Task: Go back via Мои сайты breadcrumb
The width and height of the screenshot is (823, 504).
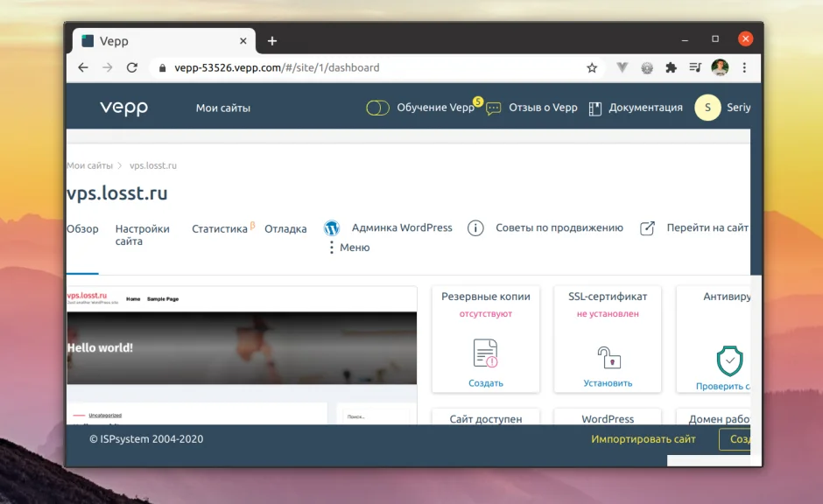Action: click(88, 164)
